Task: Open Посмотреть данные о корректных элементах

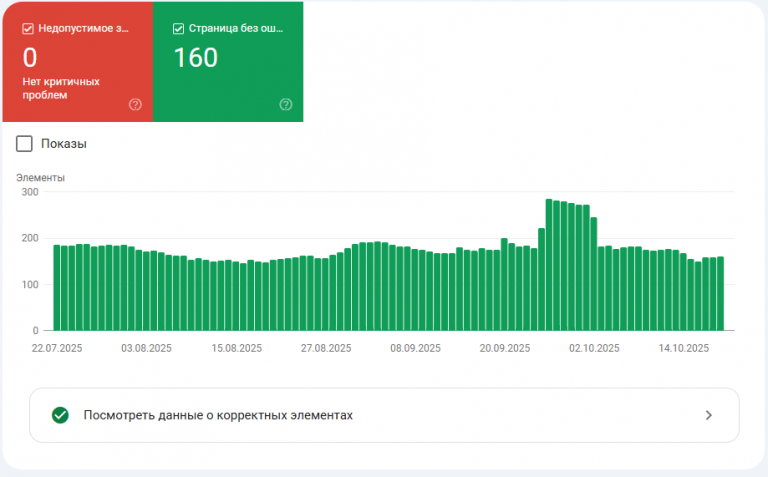Action: click(x=384, y=415)
